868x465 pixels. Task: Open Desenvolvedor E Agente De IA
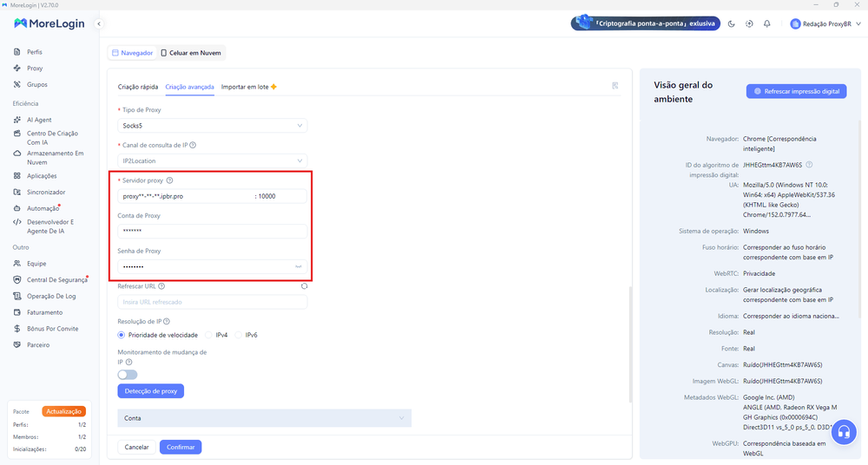point(49,226)
